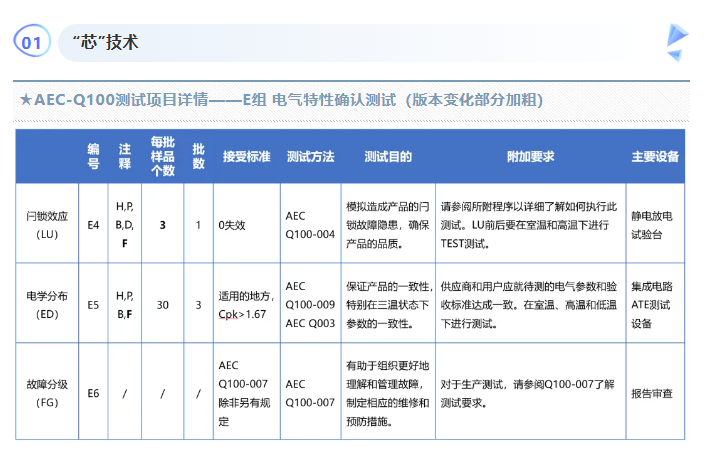Click the 每批样品个数 column header
The height and width of the screenshot is (475, 708).
click(x=163, y=156)
